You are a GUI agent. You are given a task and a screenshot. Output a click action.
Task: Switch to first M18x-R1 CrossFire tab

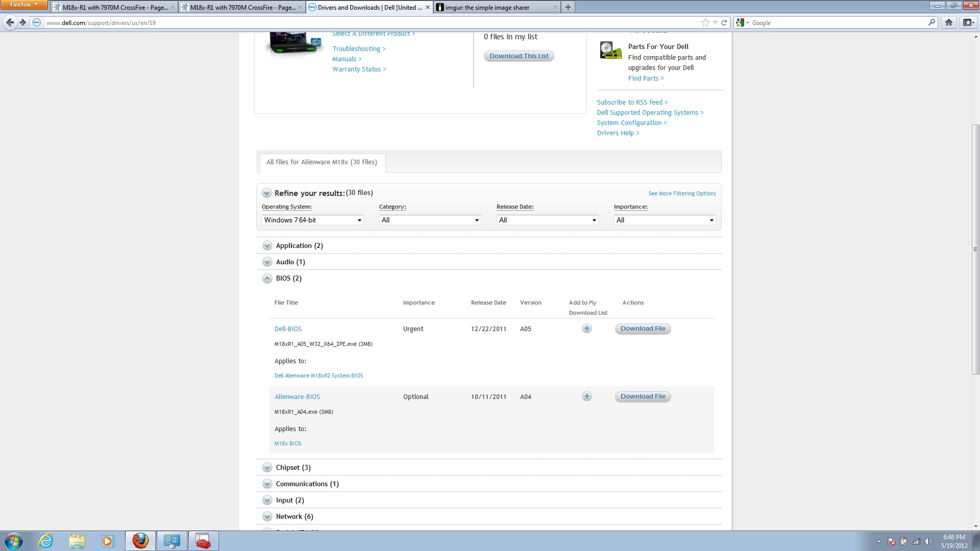click(114, 7)
